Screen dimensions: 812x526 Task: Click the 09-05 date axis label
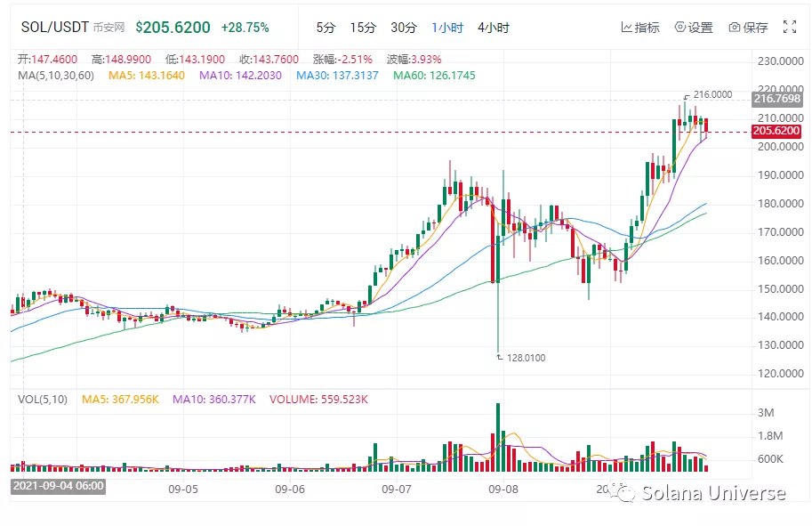click(x=183, y=490)
